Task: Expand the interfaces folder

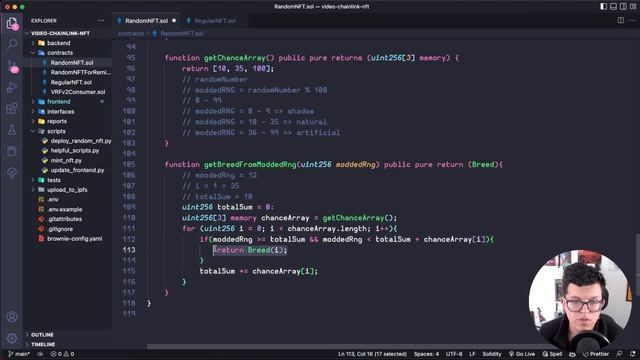Action: (x=60, y=111)
